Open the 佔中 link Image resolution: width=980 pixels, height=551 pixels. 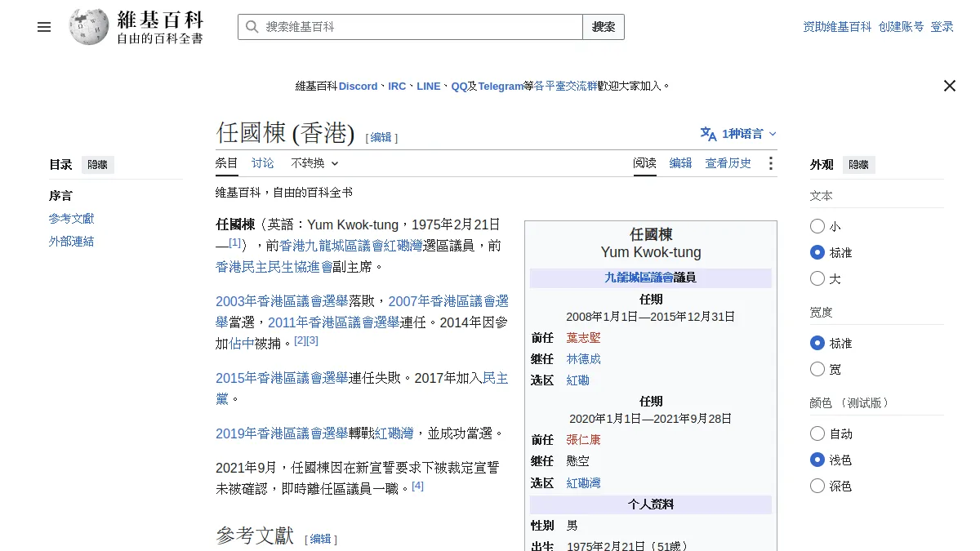coord(242,344)
